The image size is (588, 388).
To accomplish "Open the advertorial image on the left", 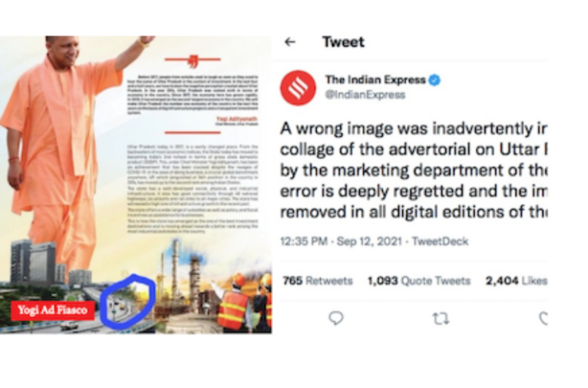I will (136, 184).
